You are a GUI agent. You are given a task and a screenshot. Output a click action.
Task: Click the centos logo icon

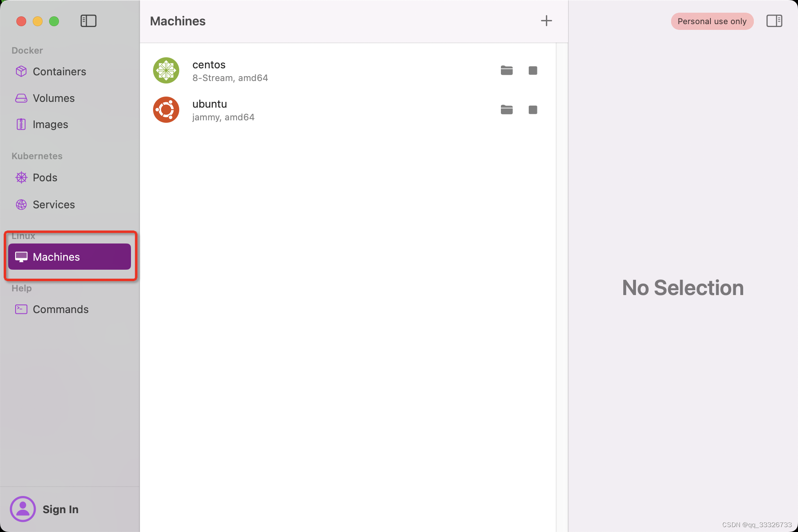166,70
